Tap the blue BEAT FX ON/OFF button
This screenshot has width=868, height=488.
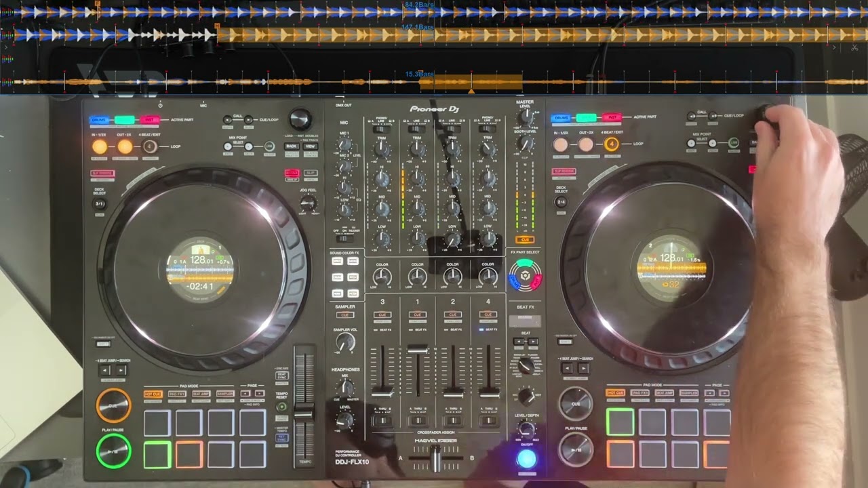click(x=526, y=459)
